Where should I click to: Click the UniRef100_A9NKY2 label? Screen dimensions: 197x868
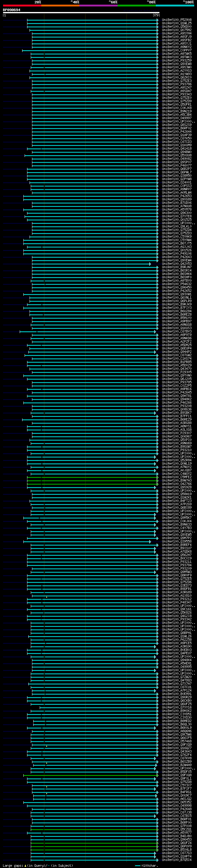[x=176, y=47]
